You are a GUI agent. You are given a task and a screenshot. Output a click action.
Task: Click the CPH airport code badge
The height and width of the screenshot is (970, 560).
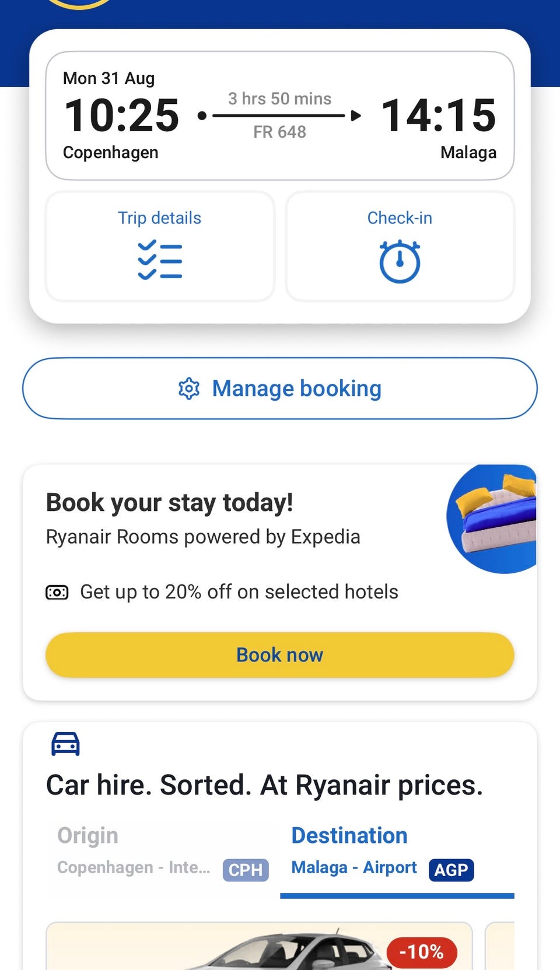tap(246, 870)
